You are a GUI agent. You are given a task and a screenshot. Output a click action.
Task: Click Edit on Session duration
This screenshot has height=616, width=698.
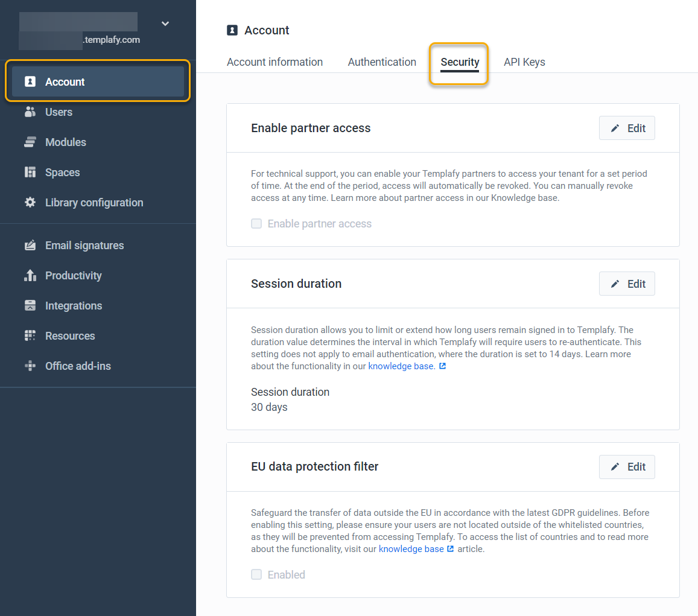click(627, 284)
